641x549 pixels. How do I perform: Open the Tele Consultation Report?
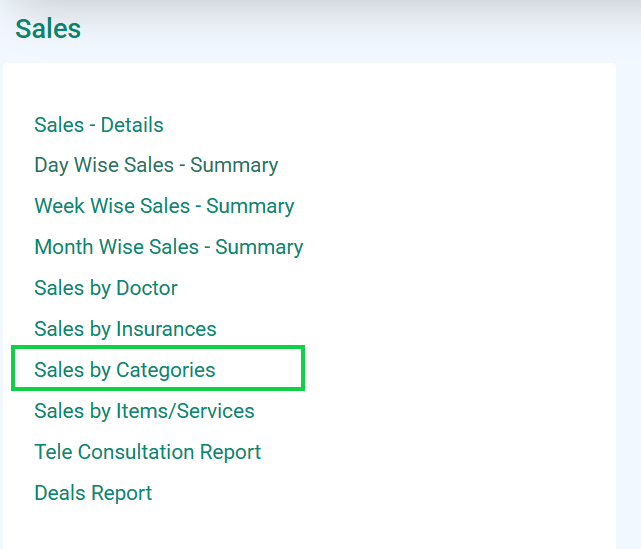(148, 452)
